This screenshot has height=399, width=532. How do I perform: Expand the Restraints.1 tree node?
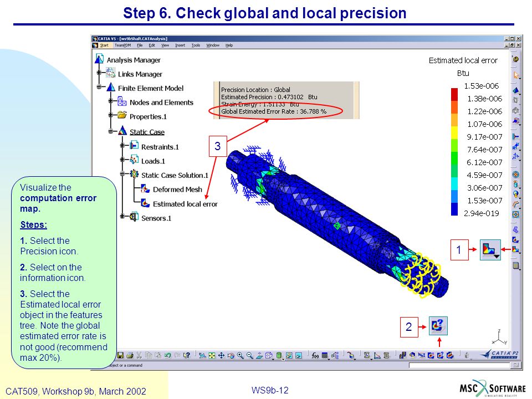click(122, 146)
